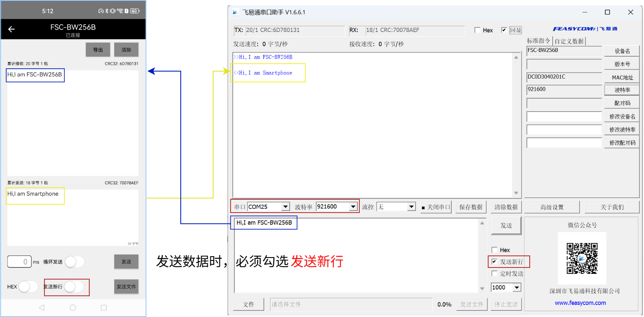The height and width of the screenshot is (317, 644).
Task: Click the 修改配对码 input field
Action: tap(564, 143)
